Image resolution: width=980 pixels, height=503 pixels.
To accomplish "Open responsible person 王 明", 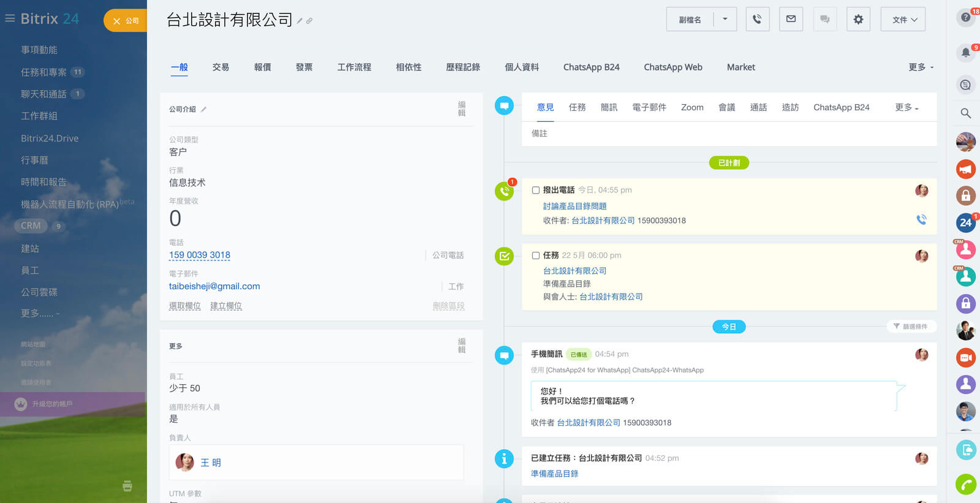I will [x=211, y=463].
